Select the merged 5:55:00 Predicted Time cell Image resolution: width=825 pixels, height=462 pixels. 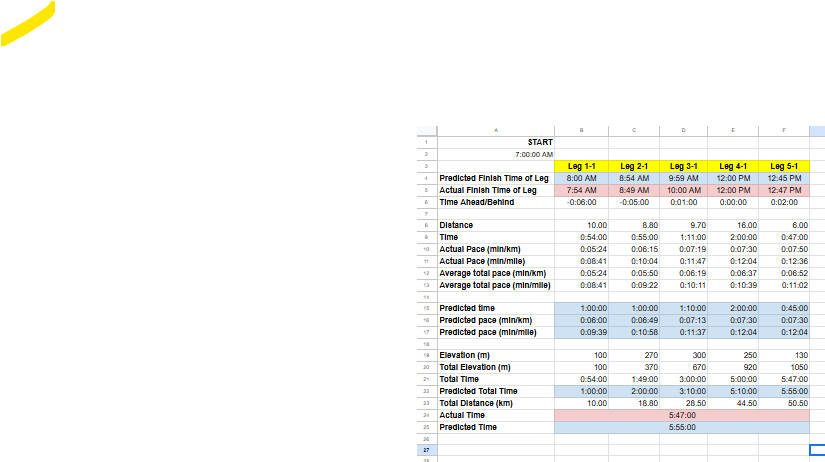point(682,427)
